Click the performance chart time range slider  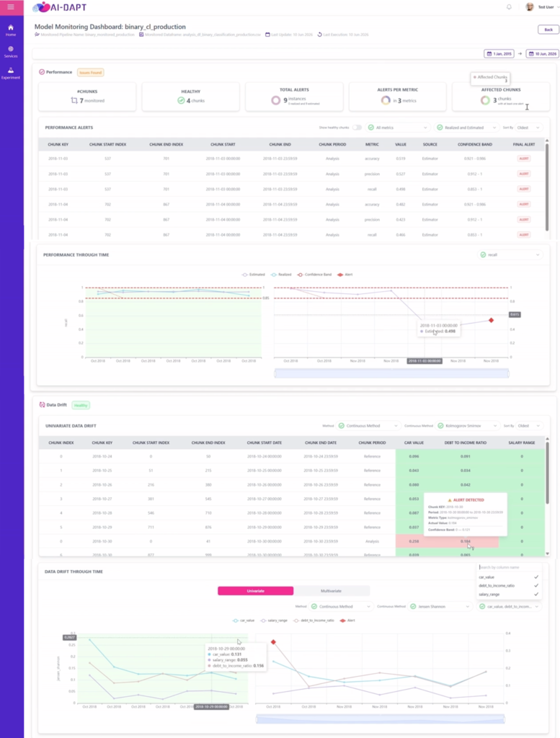tap(391, 374)
